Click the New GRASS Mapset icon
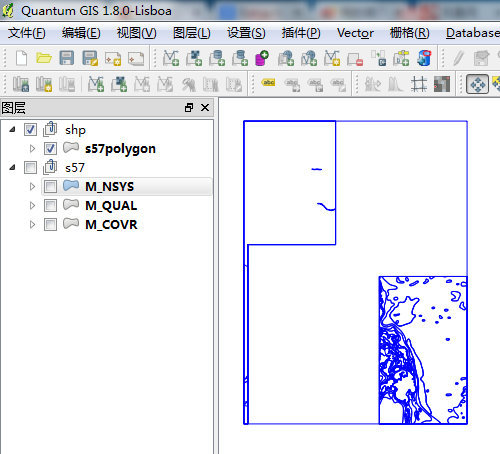This screenshot has width=500, height=454. tap(44, 84)
